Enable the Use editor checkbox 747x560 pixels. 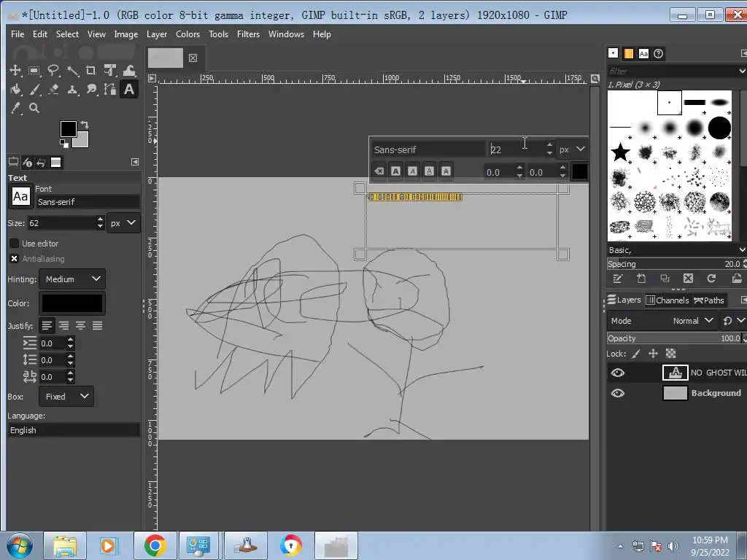point(14,244)
